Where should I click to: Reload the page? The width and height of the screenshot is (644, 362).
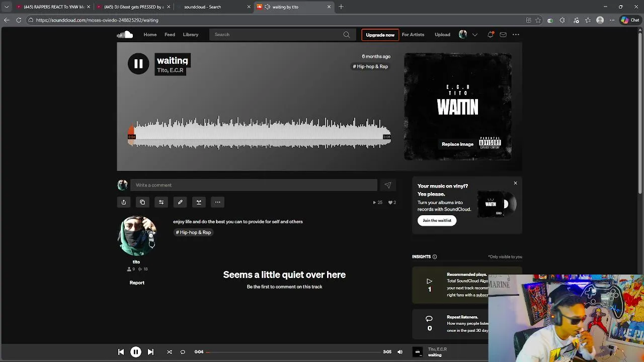(x=19, y=20)
